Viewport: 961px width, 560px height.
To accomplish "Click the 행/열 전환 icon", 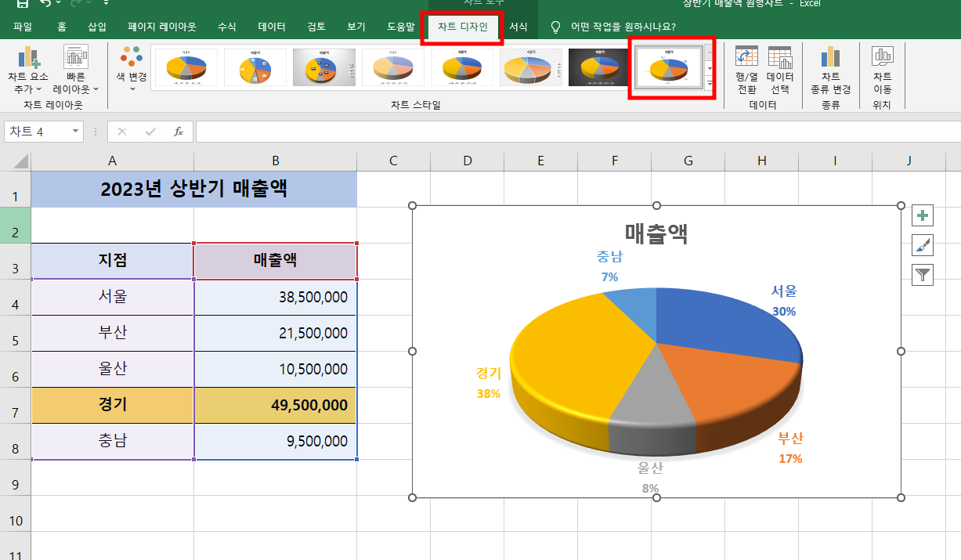I will click(746, 58).
